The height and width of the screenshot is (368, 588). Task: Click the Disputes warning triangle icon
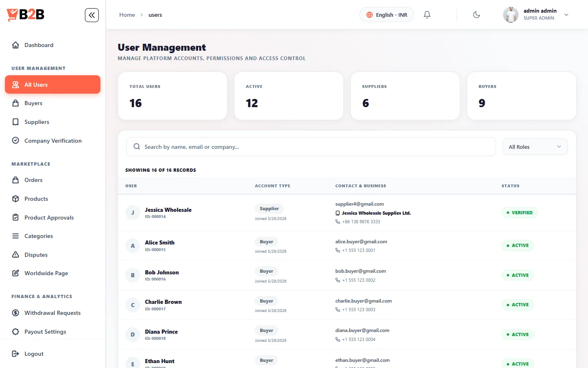pos(16,255)
